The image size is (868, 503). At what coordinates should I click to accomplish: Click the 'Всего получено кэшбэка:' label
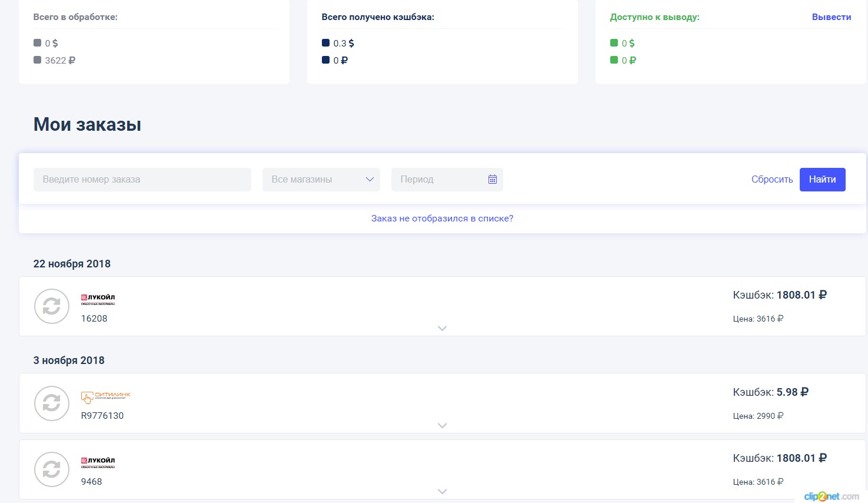tap(378, 17)
